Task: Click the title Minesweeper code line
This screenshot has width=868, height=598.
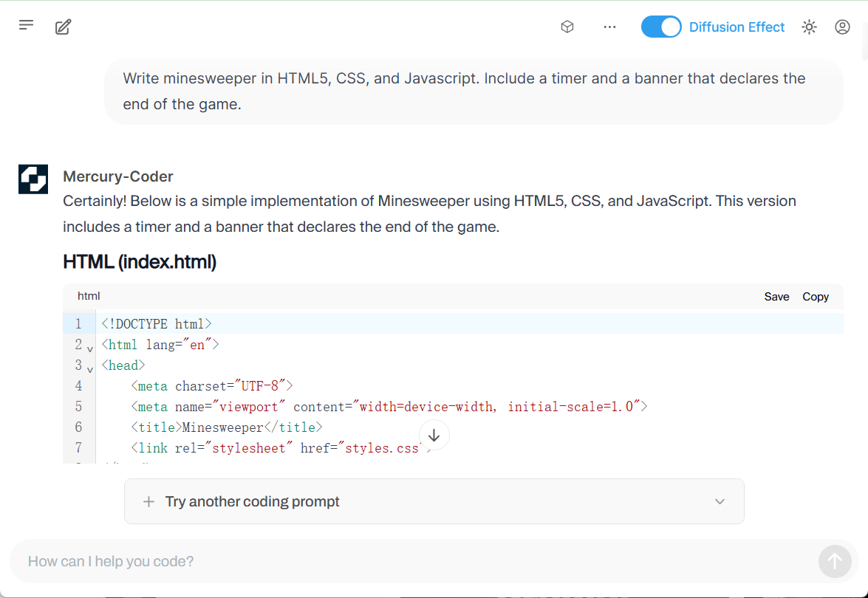Action: point(226,427)
